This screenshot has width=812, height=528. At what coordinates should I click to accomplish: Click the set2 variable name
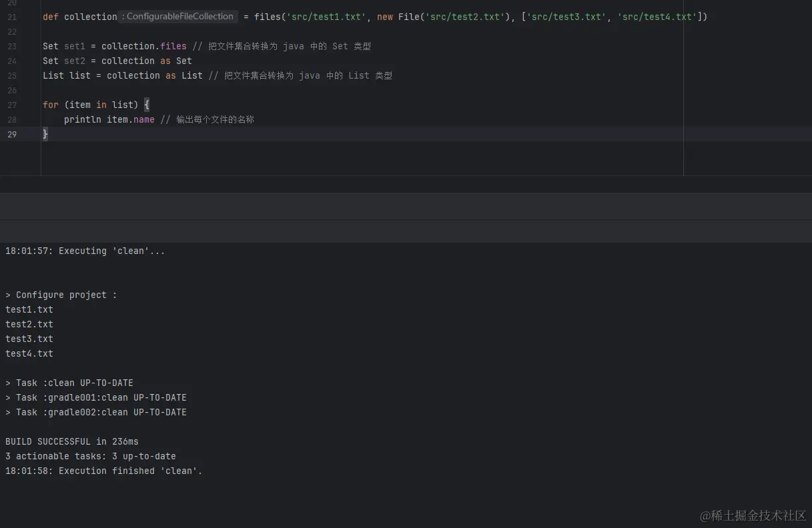(75, 61)
